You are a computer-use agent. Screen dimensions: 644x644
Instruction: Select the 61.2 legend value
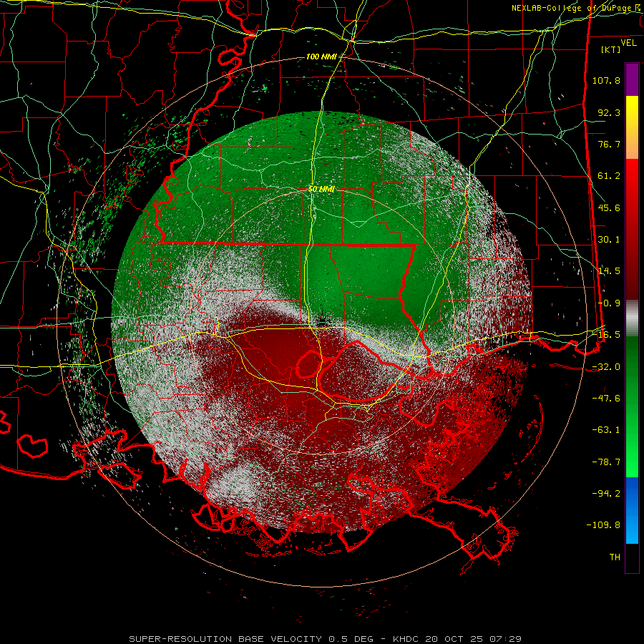(x=609, y=176)
